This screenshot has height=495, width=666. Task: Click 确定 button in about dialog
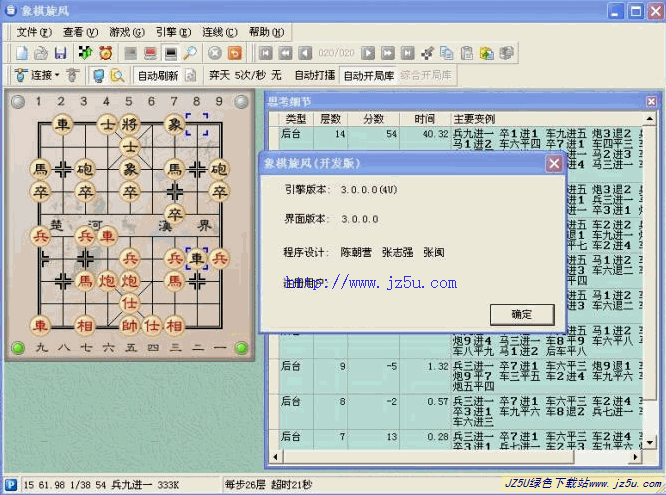[522, 314]
